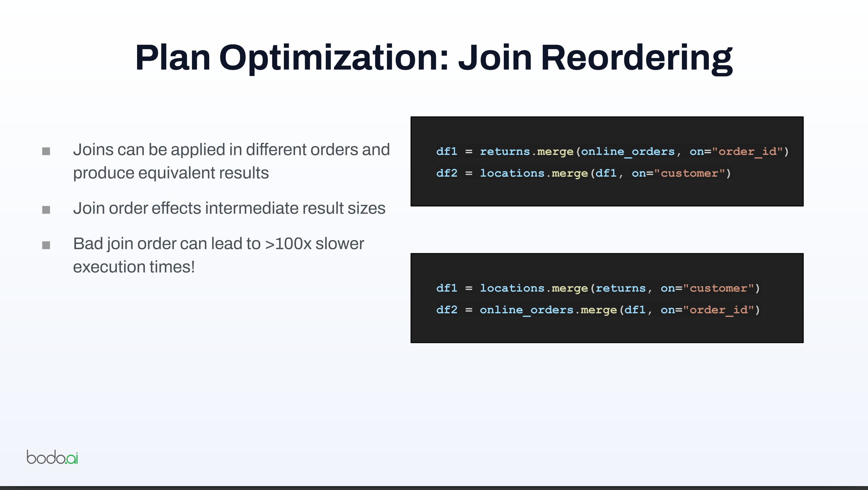Click the bodo.ai logo
The height and width of the screenshot is (490, 868).
pos(52,457)
